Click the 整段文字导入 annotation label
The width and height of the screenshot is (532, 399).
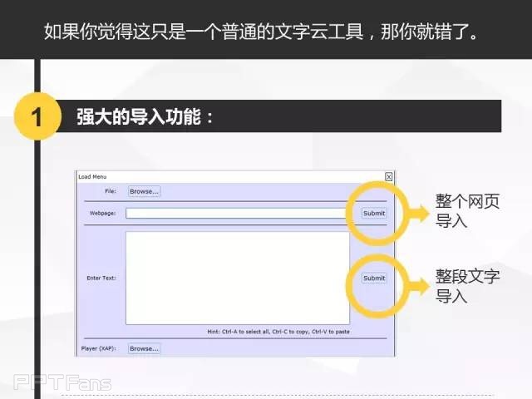pyautogui.click(x=467, y=286)
